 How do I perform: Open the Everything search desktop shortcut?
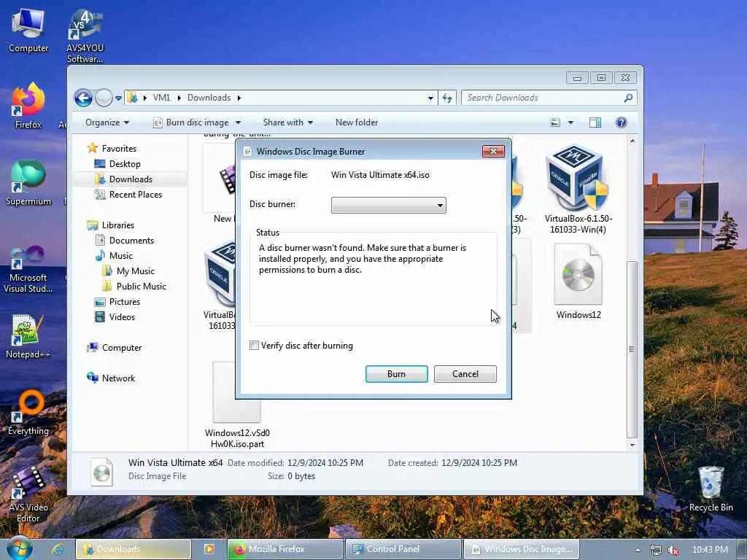tap(28, 413)
